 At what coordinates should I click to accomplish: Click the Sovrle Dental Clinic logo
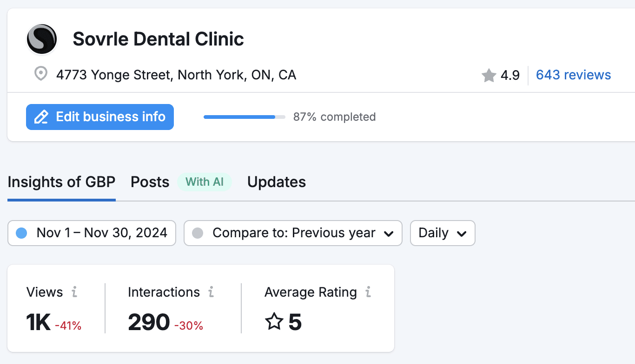[x=41, y=39]
